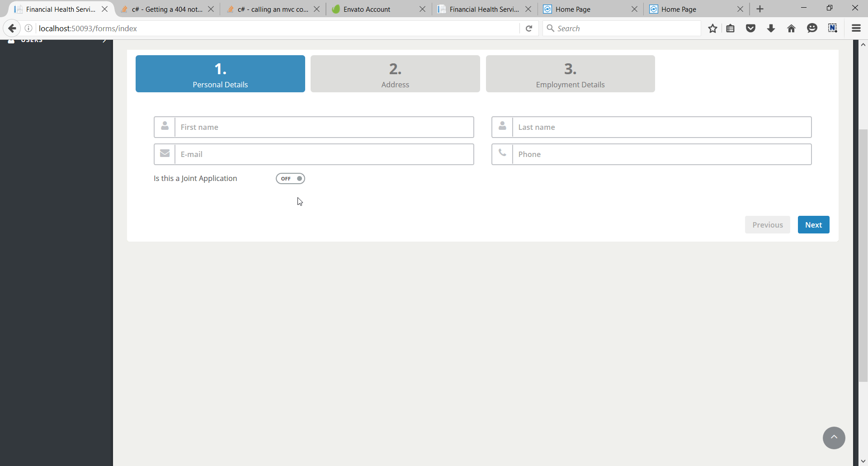The width and height of the screenshot is (868, 466).
Task: Click the scrollbar down arrow
Action: (863, 461)
